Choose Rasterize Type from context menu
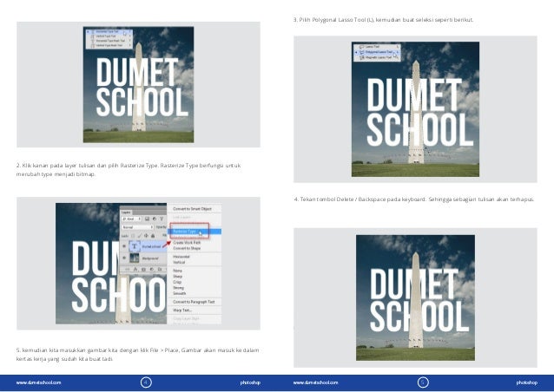554x392 pixels. [195, 232]
